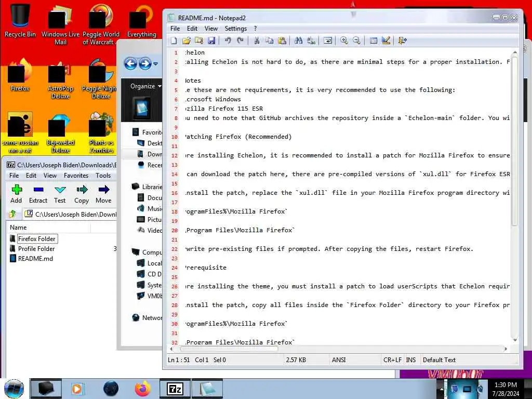Click Zoom out magnifier in Notepad2
Viewport: 532px width, 399px height.
coord(356,41)
